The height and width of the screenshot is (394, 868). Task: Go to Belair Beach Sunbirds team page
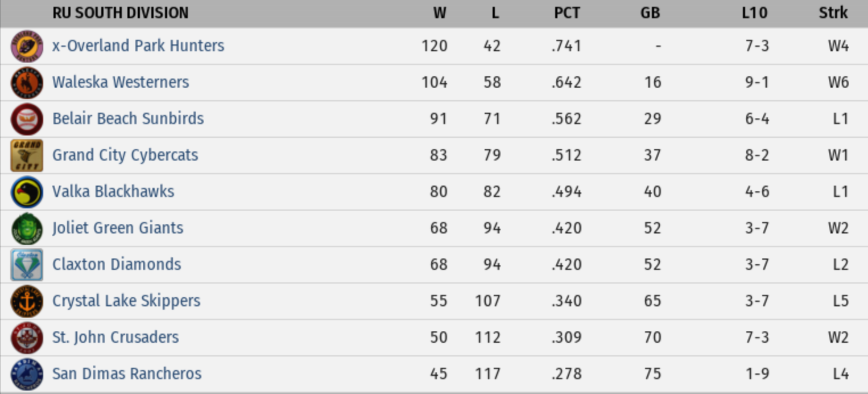tap(128, 118)
